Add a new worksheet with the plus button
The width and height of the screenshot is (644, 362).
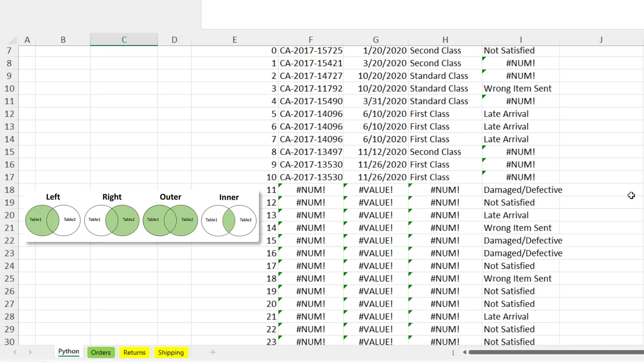pos(213,352)
